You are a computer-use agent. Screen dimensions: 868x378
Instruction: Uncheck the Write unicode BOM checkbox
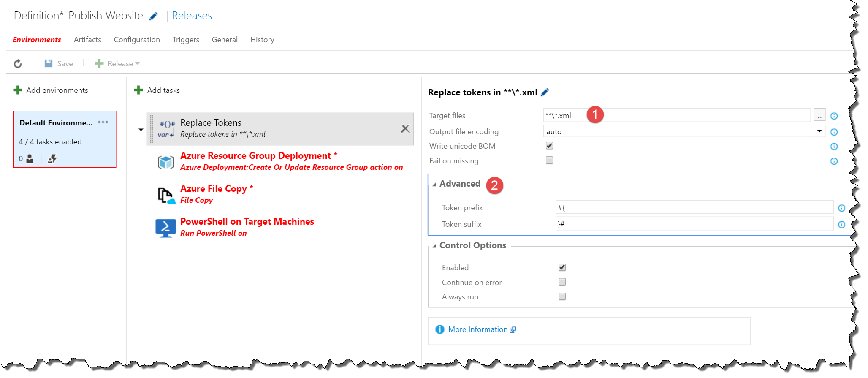(549, 146)
